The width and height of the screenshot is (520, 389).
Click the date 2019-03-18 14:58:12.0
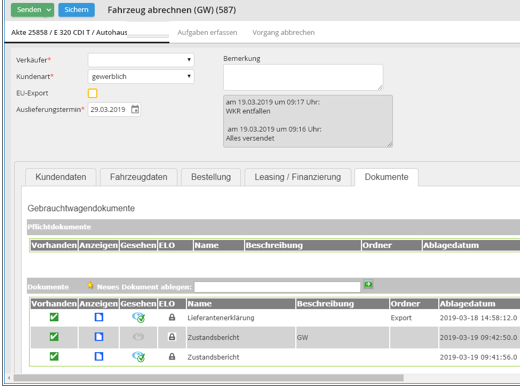(478, 318)
